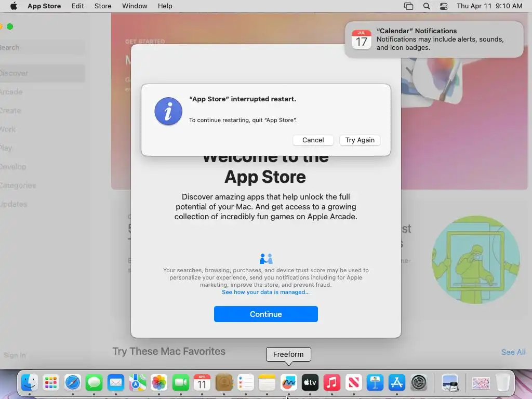The image size is (532, 399).
Task: Open the App Store menu
Action: 44,6
